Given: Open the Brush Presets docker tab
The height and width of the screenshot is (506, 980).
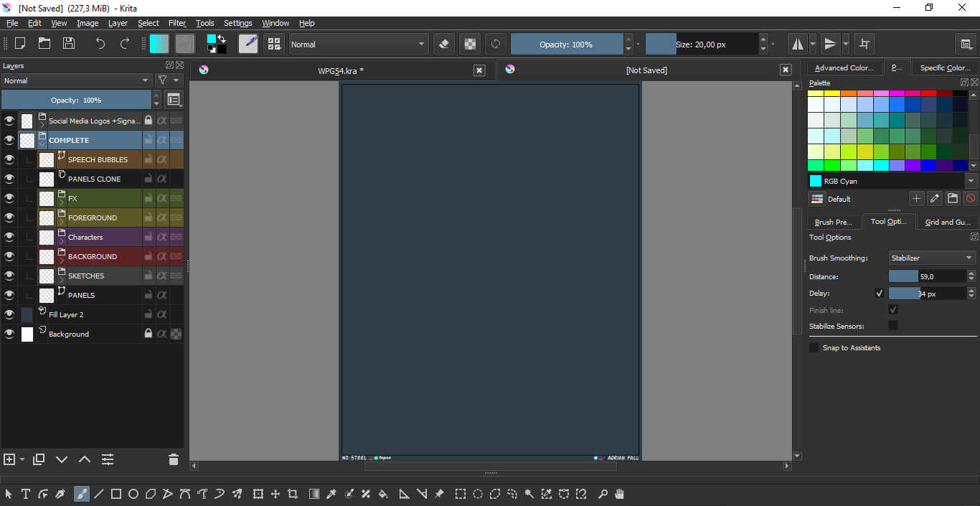Looking at the screenshot, I should 834,222.
